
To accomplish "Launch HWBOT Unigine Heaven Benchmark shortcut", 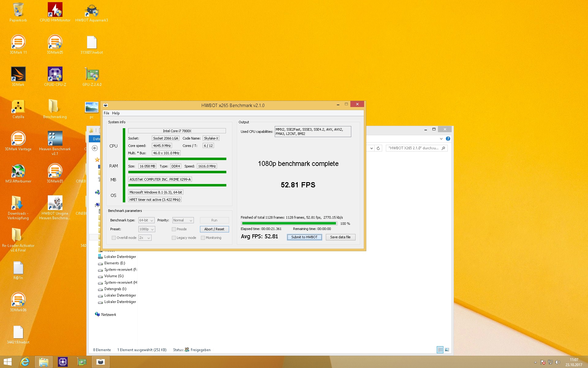I will click(x=55, y=208).
